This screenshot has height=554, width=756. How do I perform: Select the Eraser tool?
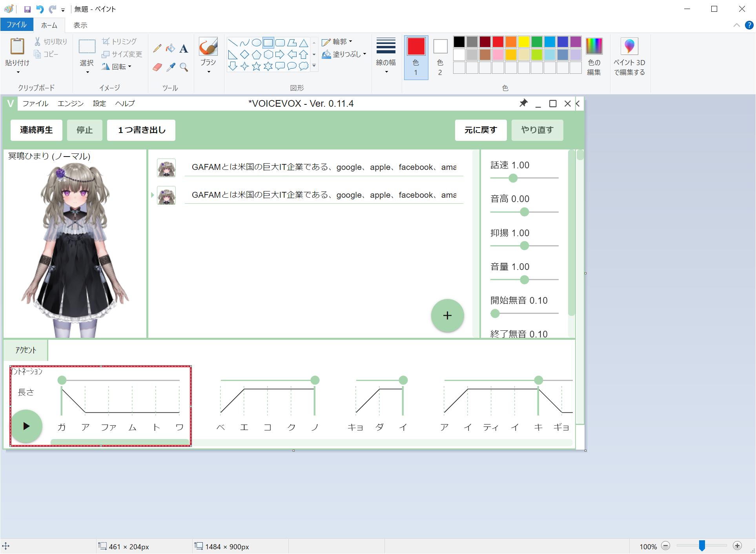(x=157, y=67)
